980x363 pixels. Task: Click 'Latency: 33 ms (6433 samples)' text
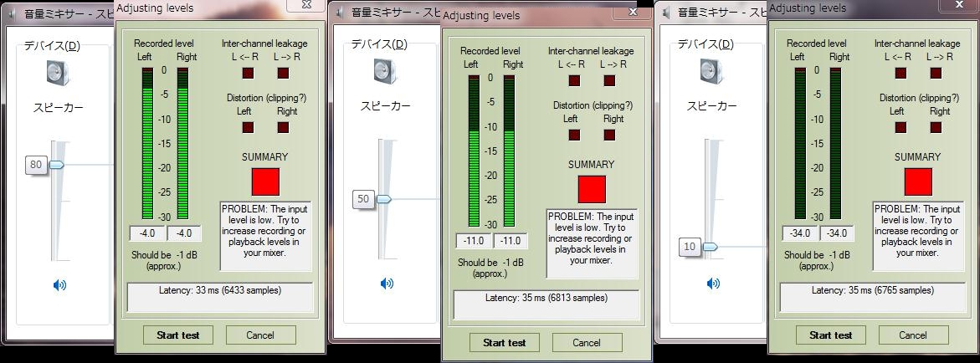[x=220, y=290]
